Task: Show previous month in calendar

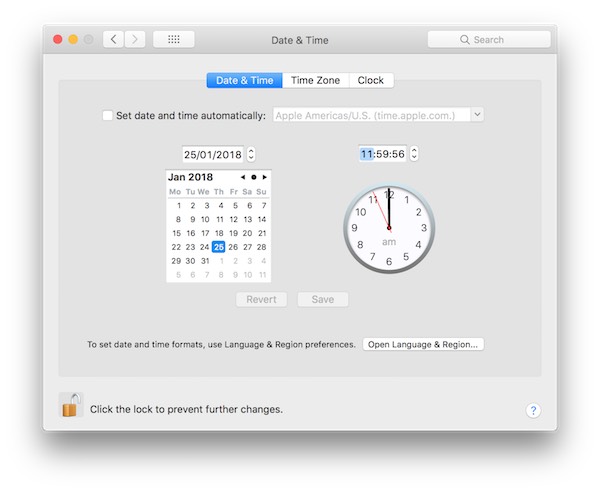Action: 243,177
